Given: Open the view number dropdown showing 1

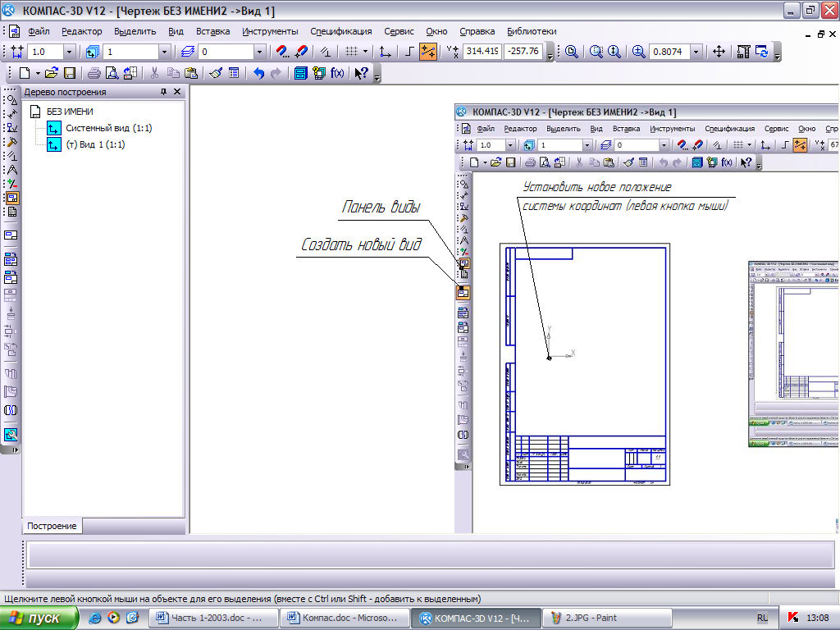Looking at the screenshot, I should (x=164, y=52).
